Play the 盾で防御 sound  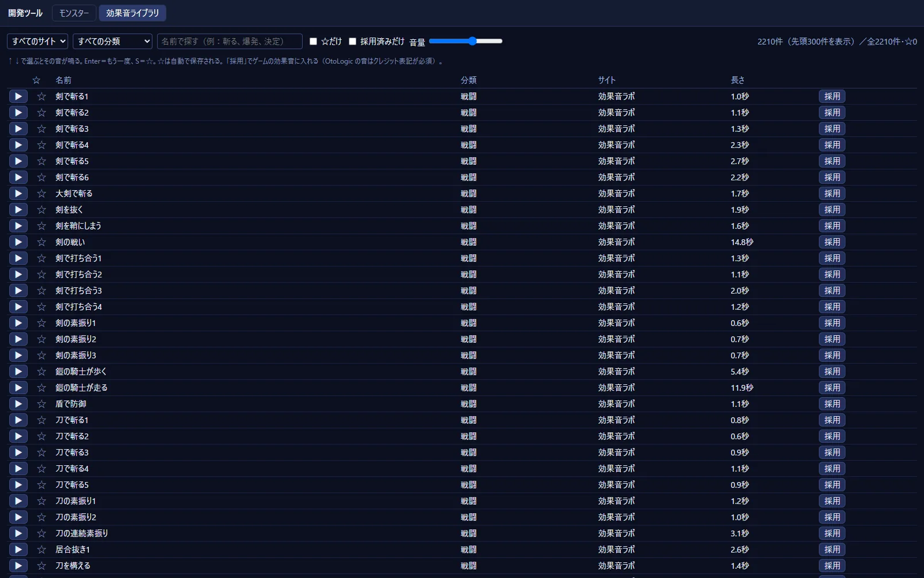pyautogui.click(x=18, y=404)
